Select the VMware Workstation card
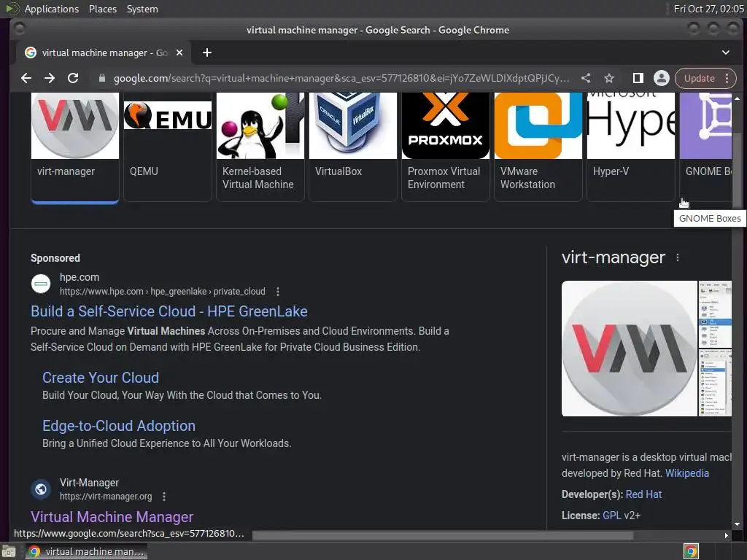 pos(538,147)
